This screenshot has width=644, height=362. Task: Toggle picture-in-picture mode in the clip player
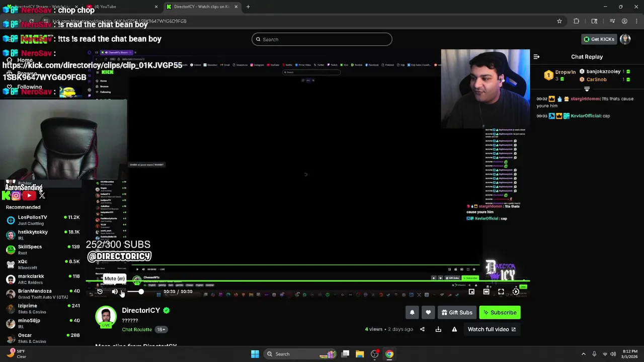tap(471, 292)
